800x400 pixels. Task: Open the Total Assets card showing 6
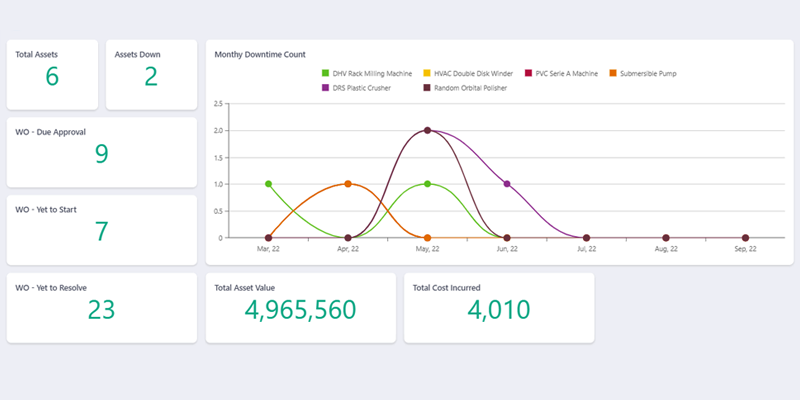(52, 75)
